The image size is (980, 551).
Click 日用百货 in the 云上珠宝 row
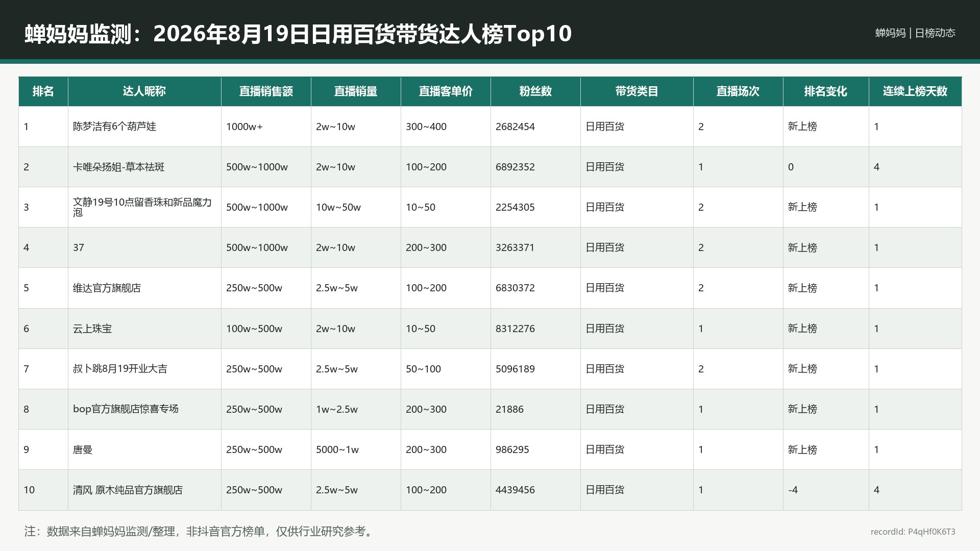605,329
